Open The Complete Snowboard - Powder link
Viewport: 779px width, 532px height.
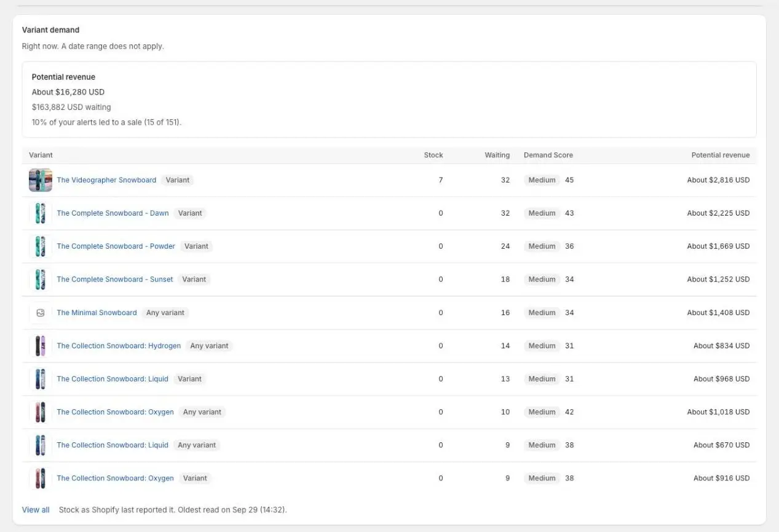[116, 246]
